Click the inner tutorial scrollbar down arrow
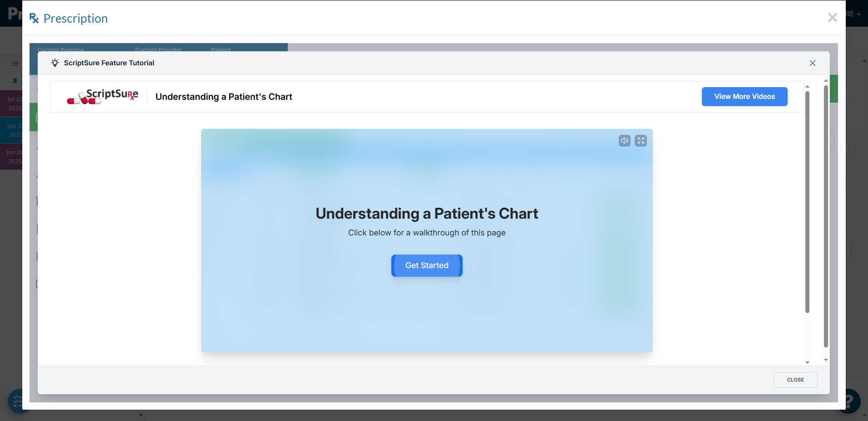This screenshot has width=868, height=421. (807, 362)
